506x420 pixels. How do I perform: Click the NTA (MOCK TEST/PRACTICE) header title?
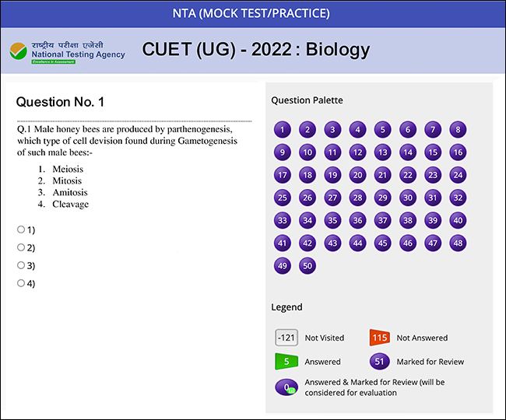pyautogui.click(x=251, y=13)
